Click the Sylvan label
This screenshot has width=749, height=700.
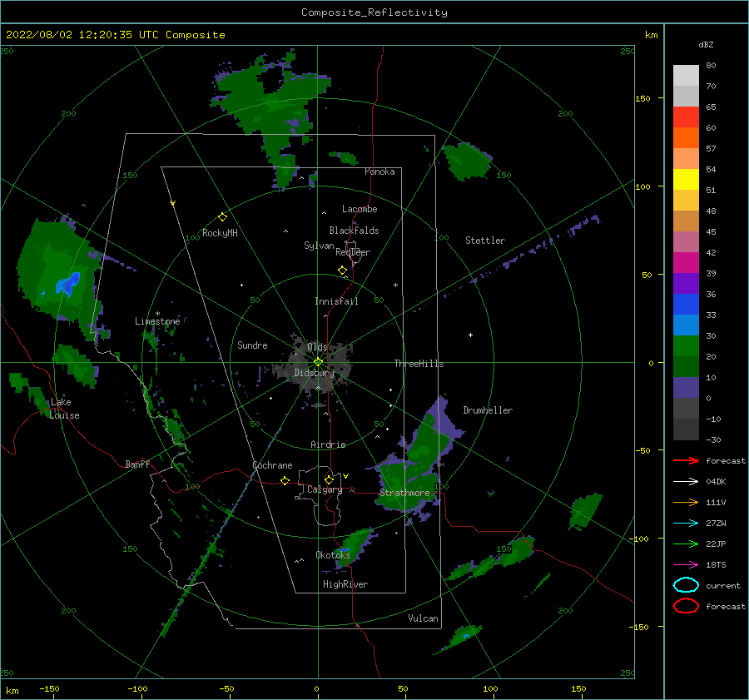tap(319, 246)
